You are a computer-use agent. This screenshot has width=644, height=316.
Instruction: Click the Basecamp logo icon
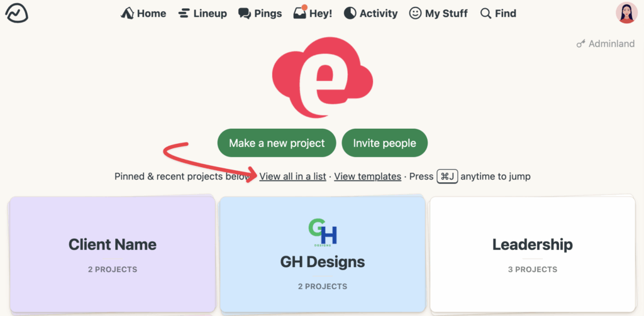(16, 13)
